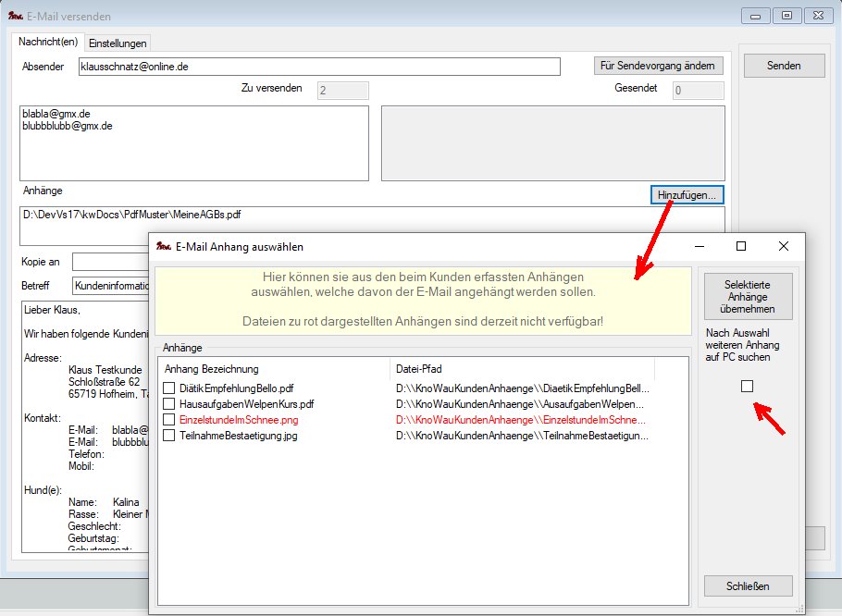Click the Kopie an input field
842x616 pixels.
click(111, 262)
